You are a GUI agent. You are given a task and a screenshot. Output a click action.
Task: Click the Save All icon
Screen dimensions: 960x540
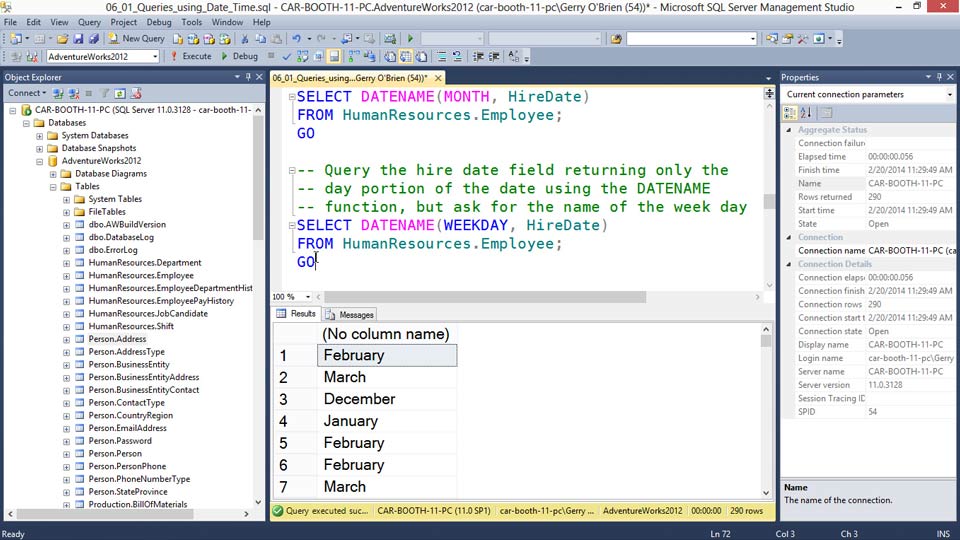[94, 39]
